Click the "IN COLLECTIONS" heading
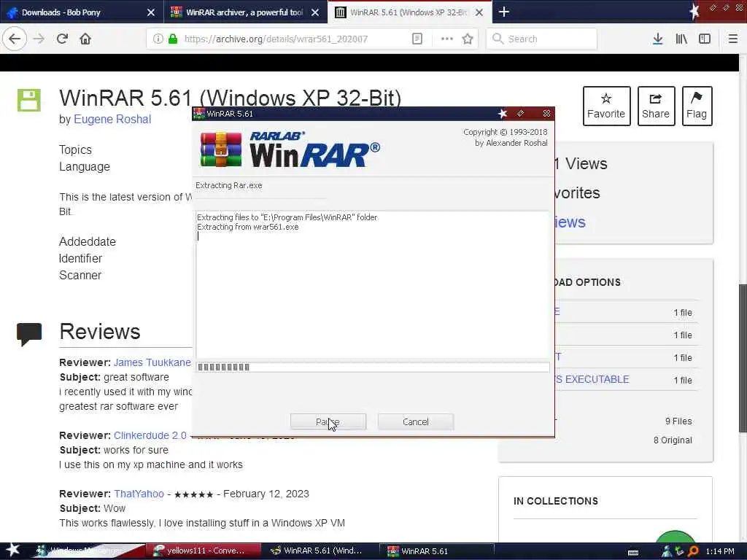 (x=555, y=501)
